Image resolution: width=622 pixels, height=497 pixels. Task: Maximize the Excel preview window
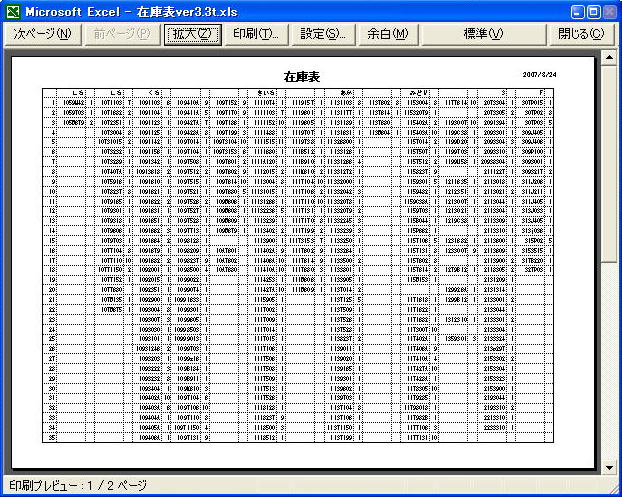[594, 12]
